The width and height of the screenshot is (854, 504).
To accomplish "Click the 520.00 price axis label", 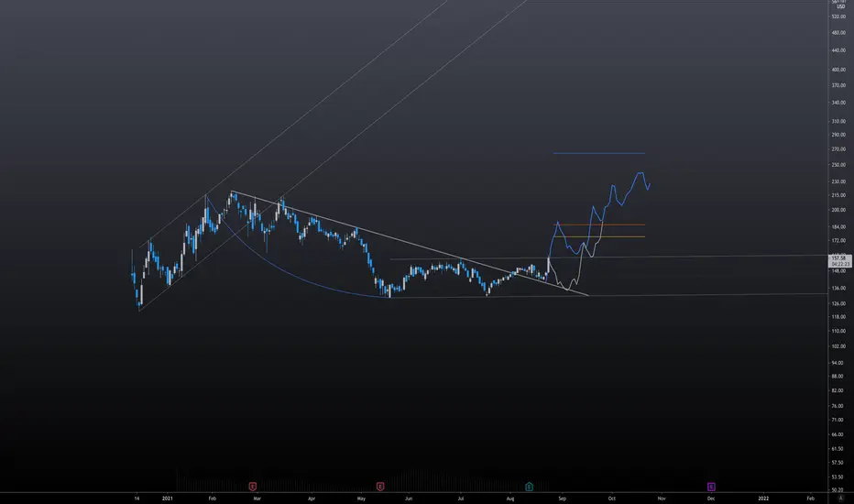I will coord(838,16).
